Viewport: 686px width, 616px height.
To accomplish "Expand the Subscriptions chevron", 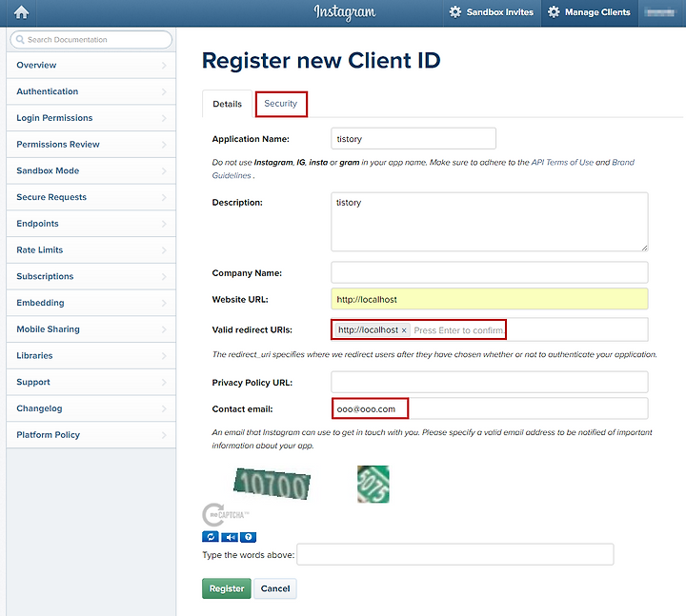I will pos(164,276).
